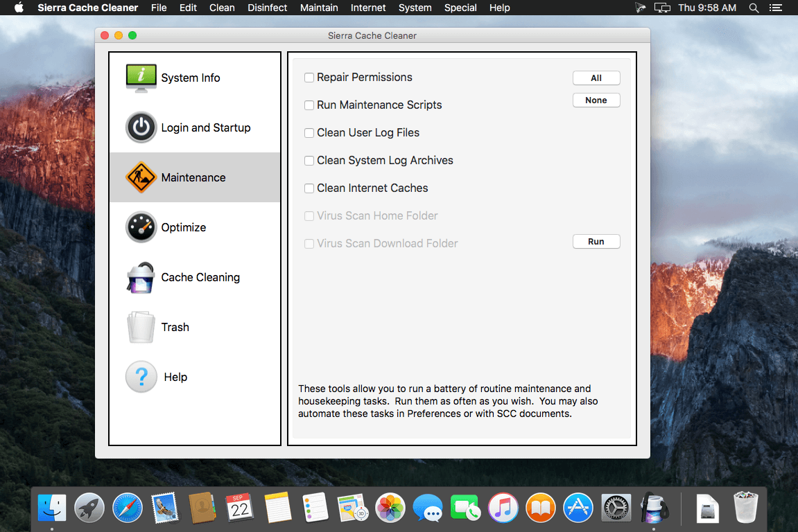Open the Dock Trash can
Viewport: 798px width, 532px height.
click(x=745, y=508)
